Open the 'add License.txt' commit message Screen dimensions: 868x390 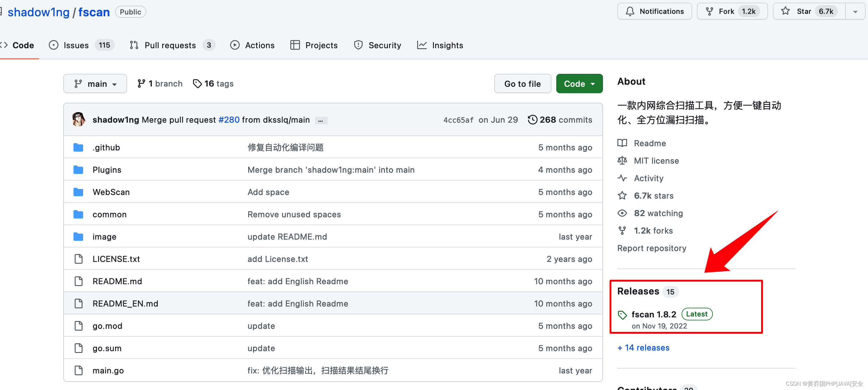click(278, 259)
